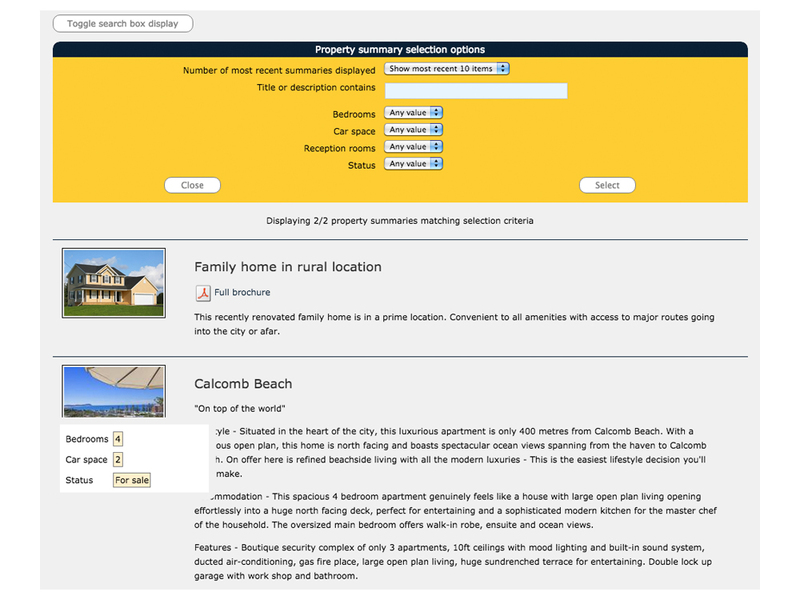Screen dimensions: 800x600
Task: Click the Calcomb Beach listing heading
Action: pos(243,384)
